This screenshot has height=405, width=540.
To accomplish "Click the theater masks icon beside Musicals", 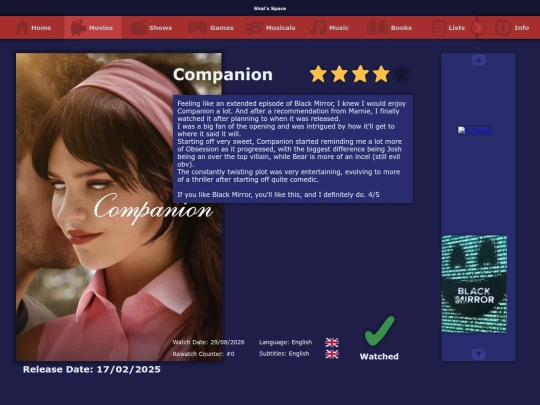I will (254, 28).
